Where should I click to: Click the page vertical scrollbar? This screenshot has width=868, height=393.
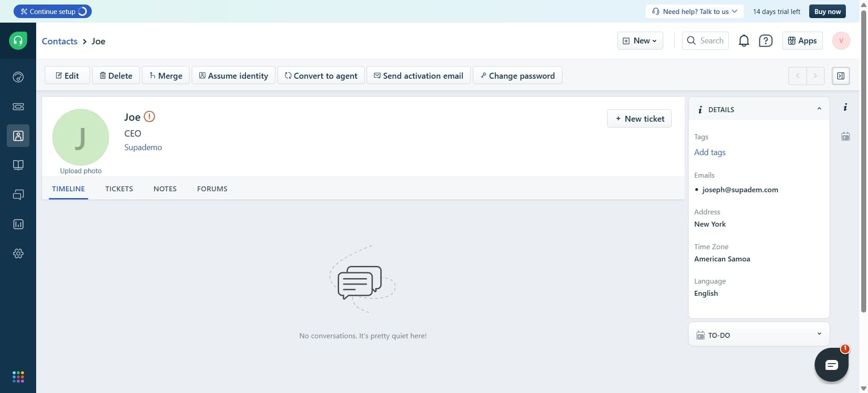coord(863,161)
